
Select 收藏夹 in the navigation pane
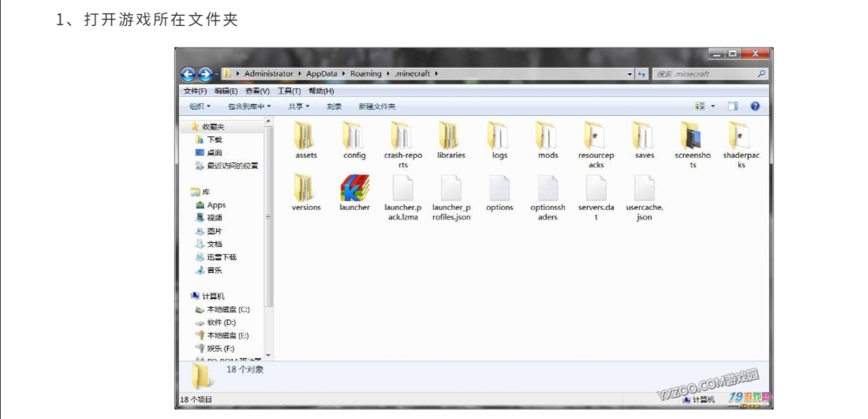pyautogui.click(x=208, y=127)
